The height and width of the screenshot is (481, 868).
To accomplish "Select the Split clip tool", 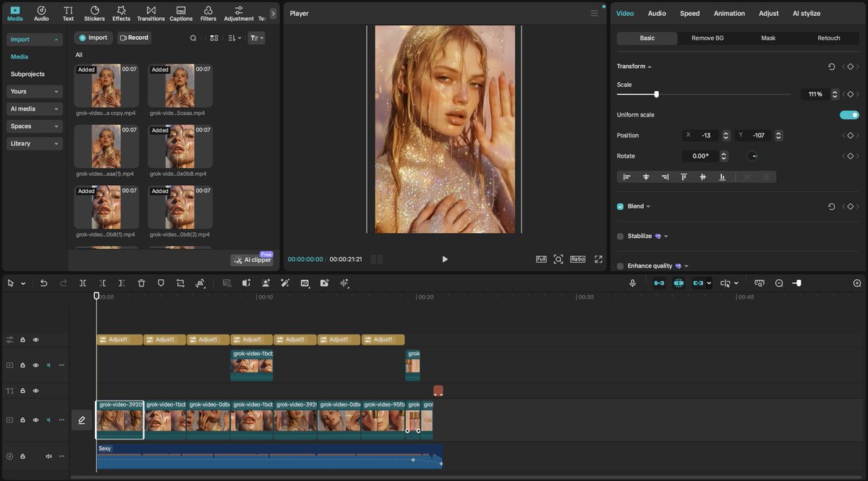I will 82,284.
